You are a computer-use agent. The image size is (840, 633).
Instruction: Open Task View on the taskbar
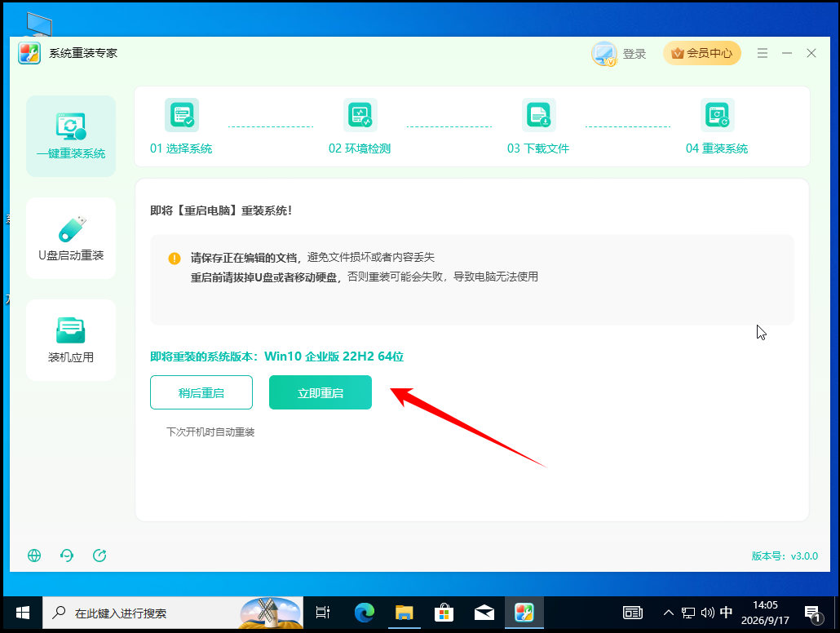click(323, 613)
